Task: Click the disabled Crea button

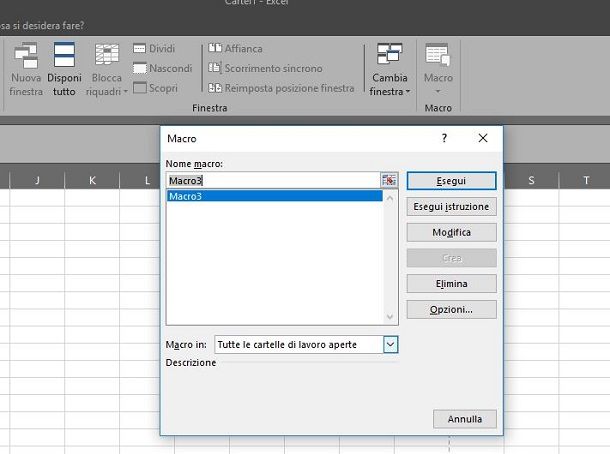Action: (451, 258)
